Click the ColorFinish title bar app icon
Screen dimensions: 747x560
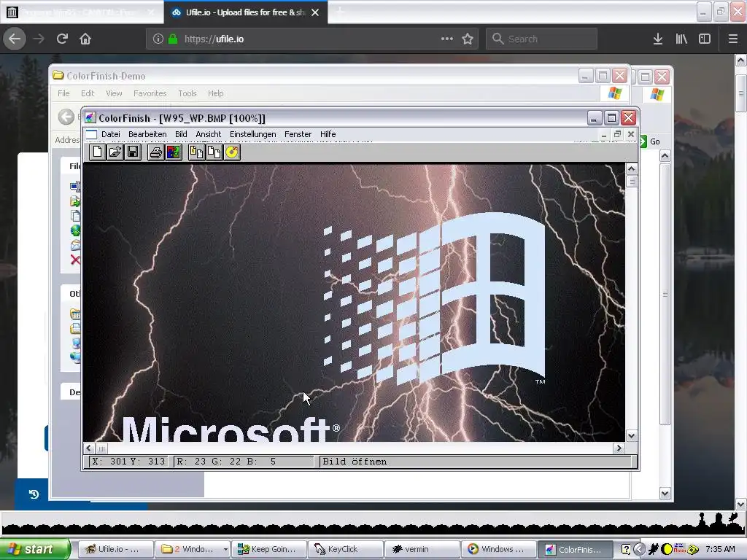(x=90, y=117)
